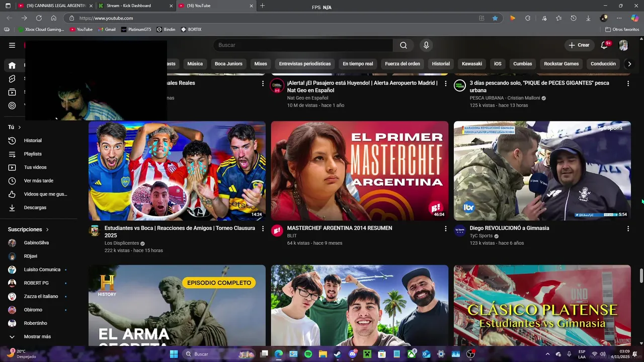Open options for Alerta Aeropuerto Madrid video
The height and width of the screenshot is (362, 644).
[445, 83]
